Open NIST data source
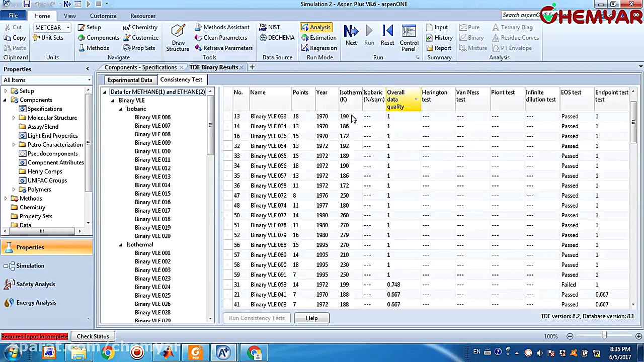The height and width of the screenshot is (362, 644). (x=270, y=27)
